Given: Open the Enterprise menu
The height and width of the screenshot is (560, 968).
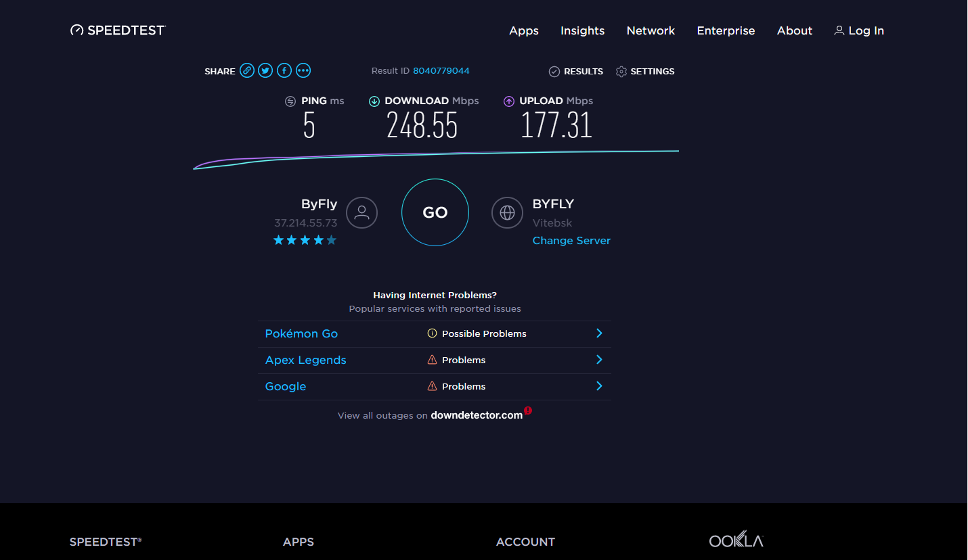Looking at the screenshot, I should [x=726, y=30].
